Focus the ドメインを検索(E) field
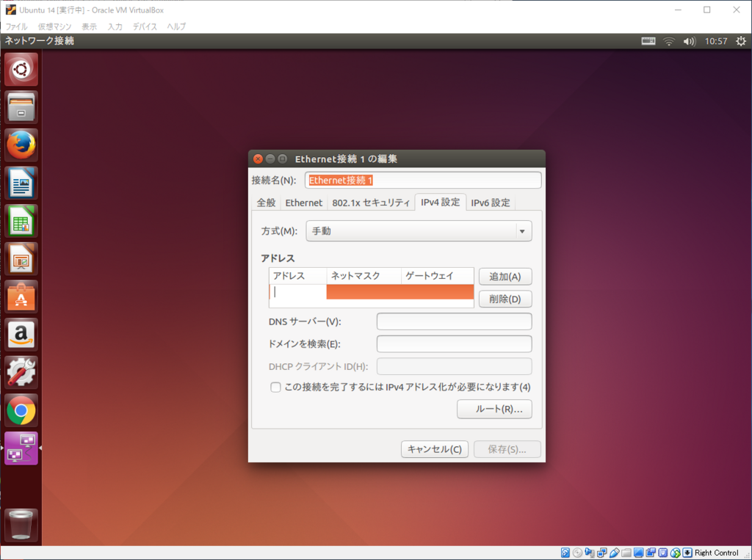The height and width of the screenshot is (560, 752). 454,343
